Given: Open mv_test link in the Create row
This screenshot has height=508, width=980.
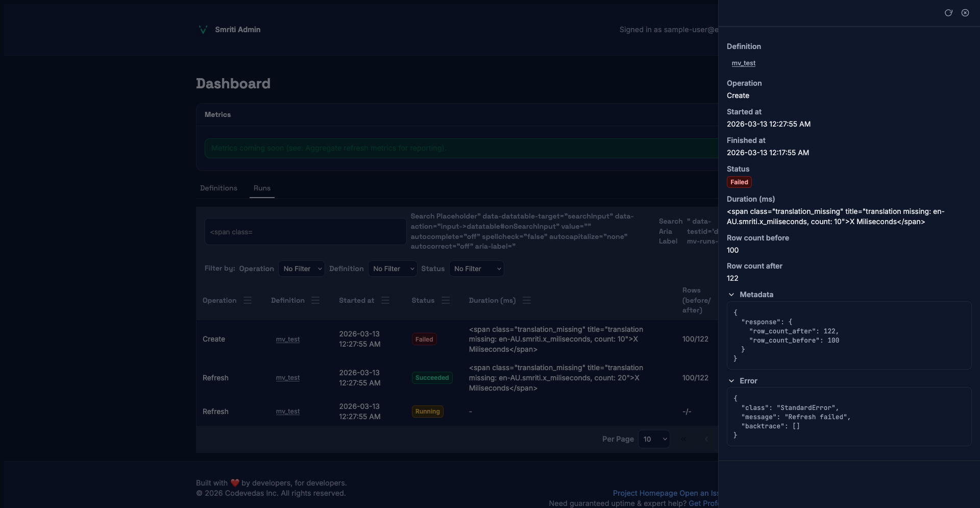Looking at the screenshot, I should click(288, 340).
